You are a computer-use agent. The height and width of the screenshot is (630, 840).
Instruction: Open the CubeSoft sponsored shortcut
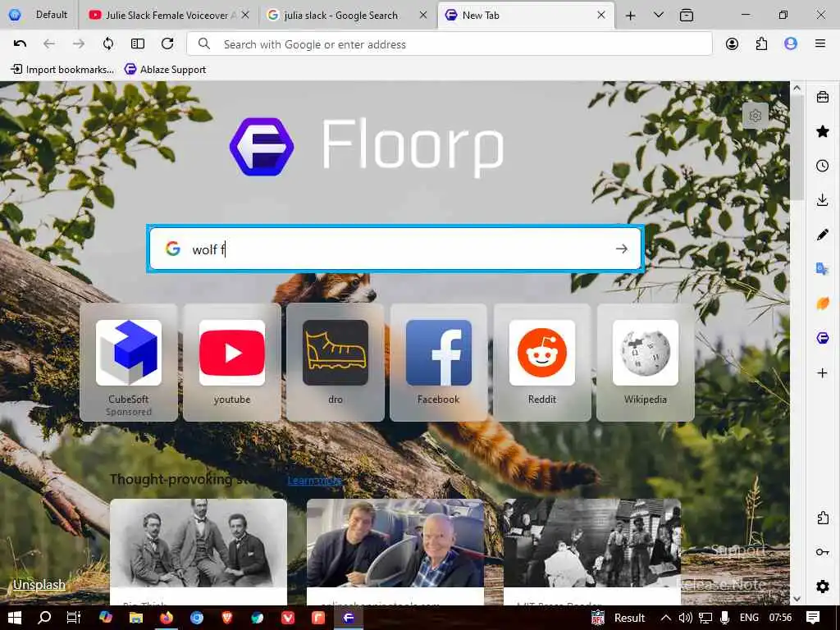[x=129, y=363]
